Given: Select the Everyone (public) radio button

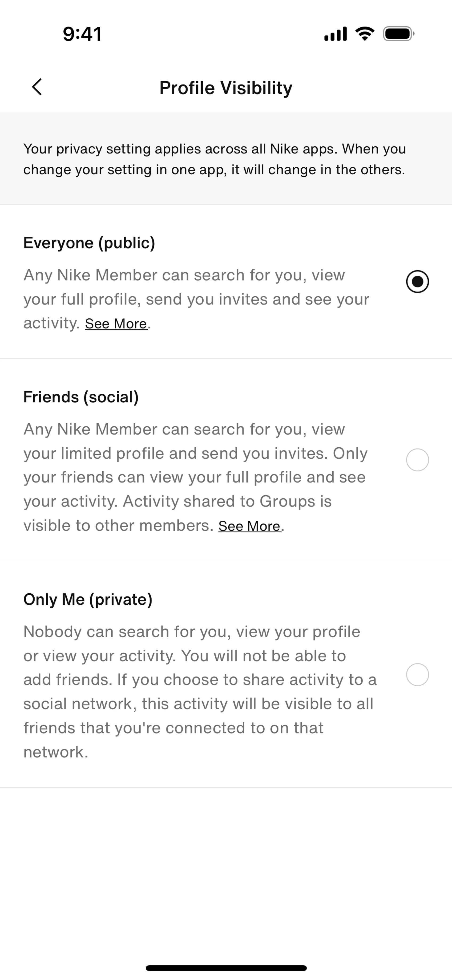Looking at the screenshot, I should coord(417,282).
